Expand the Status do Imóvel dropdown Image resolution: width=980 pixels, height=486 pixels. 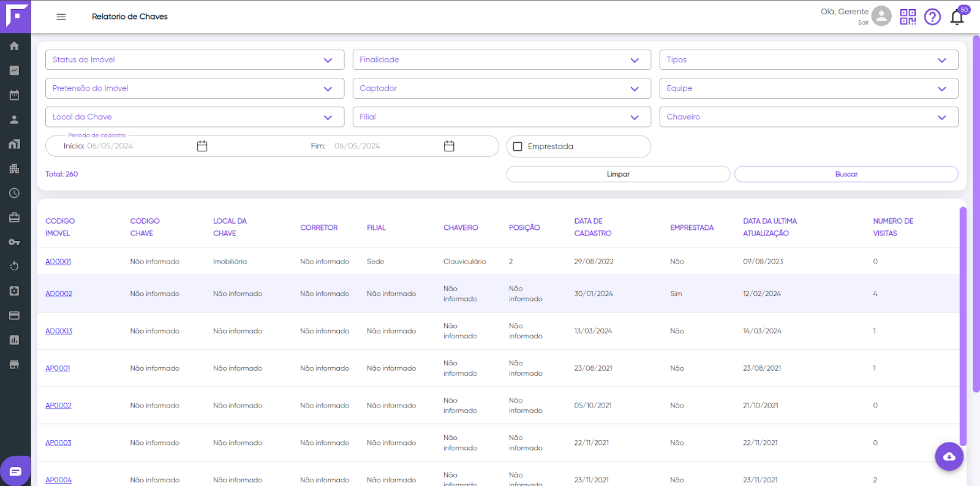point(195,59)
